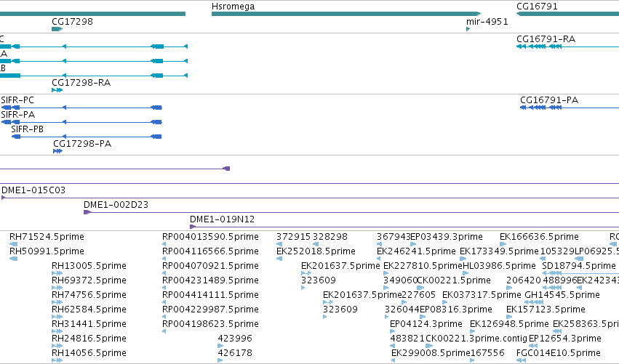Open the CK00221.5prime EST label

[454, 280]
